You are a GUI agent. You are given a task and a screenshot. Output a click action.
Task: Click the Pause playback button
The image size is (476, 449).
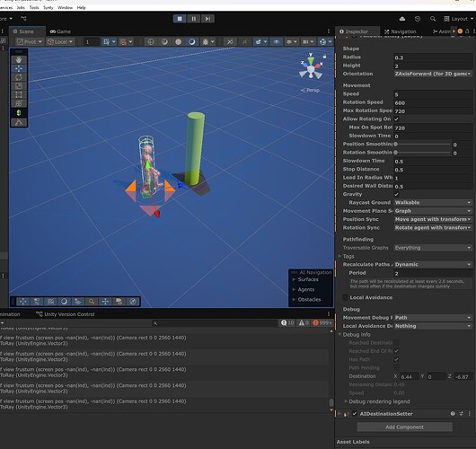pyautogui.click(x=194, y=19)
